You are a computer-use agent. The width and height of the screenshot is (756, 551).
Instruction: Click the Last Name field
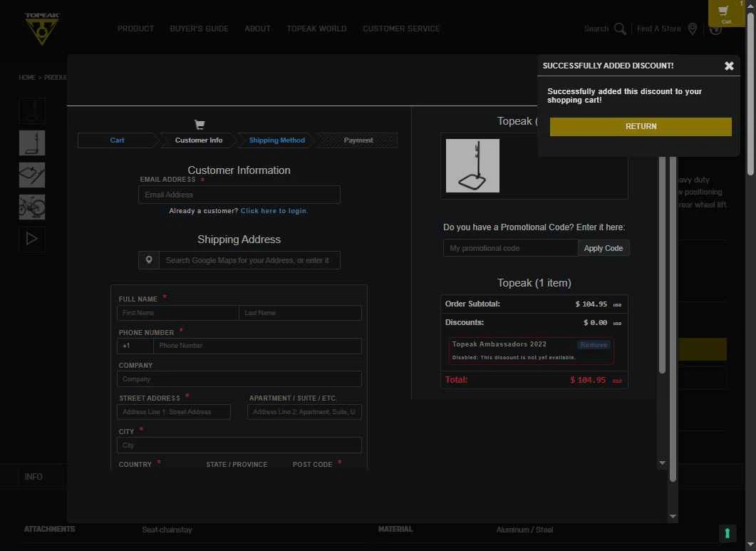[x=300, y=313]
